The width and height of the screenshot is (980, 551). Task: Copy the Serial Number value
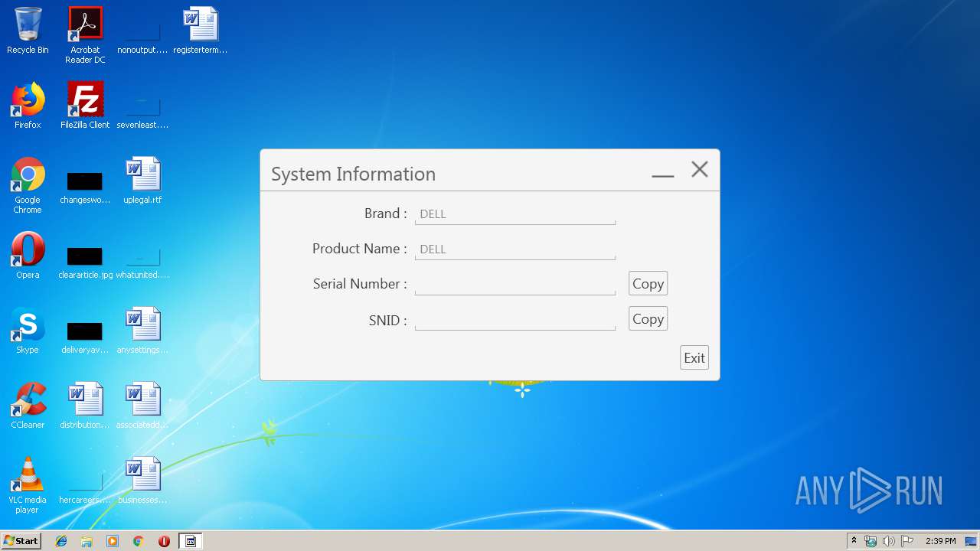pos(648,284)
